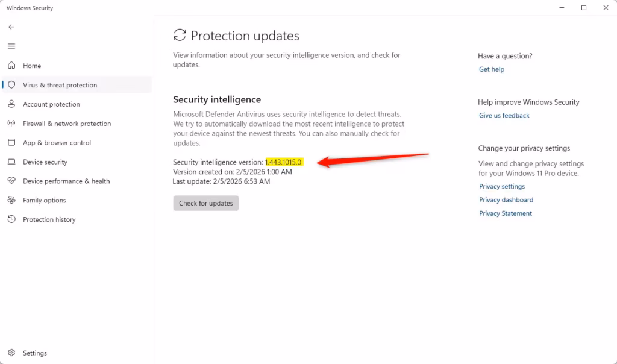Open the Get help link
Image resolution: width=617 pixels, height=364 pixels.
pyautogui.click(x=491, y=69)
